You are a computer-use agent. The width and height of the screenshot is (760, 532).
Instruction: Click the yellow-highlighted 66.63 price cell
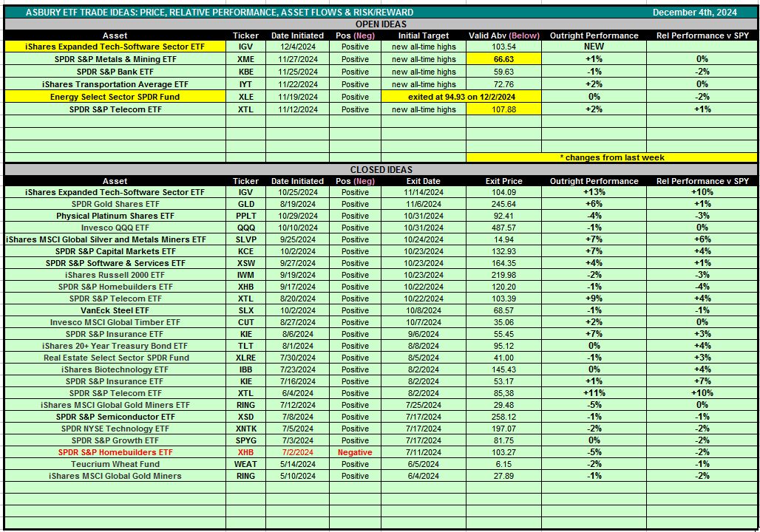click(x=503, y=59)
